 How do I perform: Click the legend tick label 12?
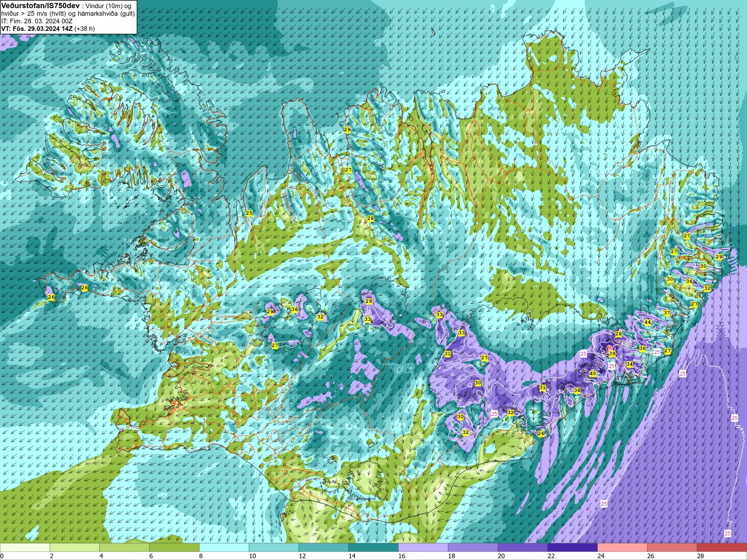point(302,556)
